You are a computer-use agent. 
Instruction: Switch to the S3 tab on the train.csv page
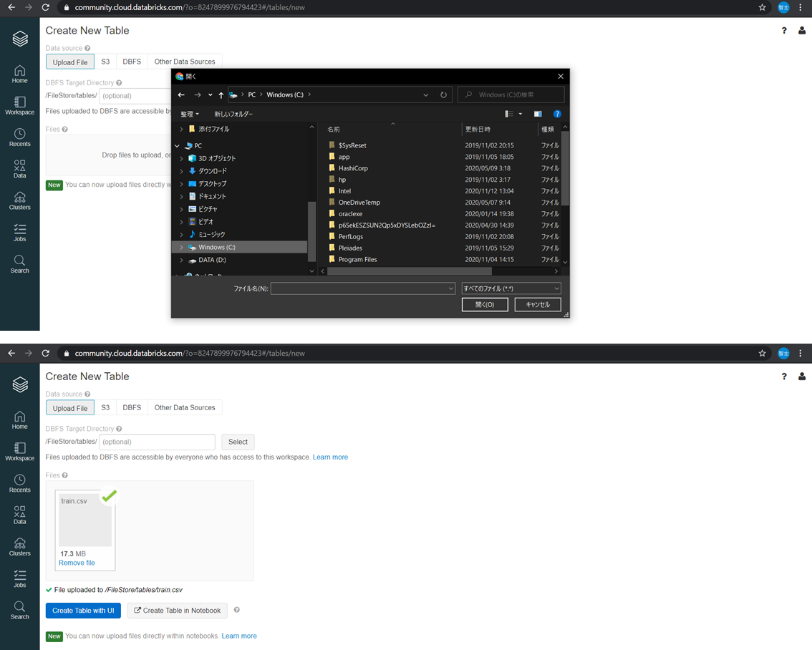coord(105,407)
